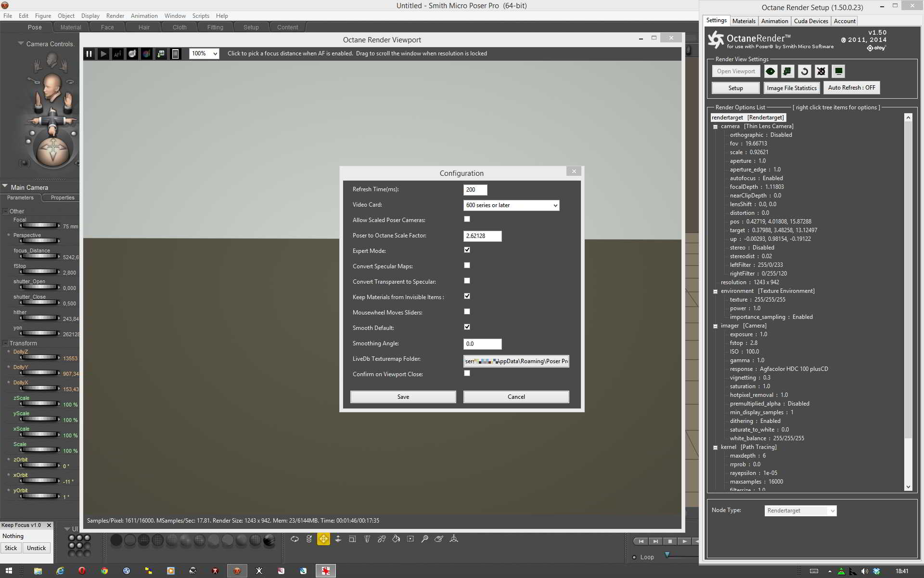Click the AF autofocus icon
The image size is (924, 578).
coord(118,54)
